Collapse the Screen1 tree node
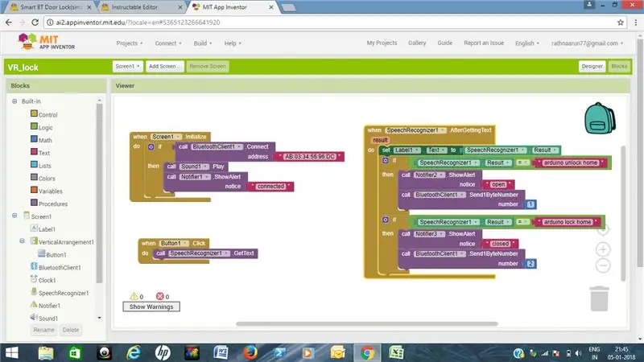The image size is (644, 362). tap(14, 215)
